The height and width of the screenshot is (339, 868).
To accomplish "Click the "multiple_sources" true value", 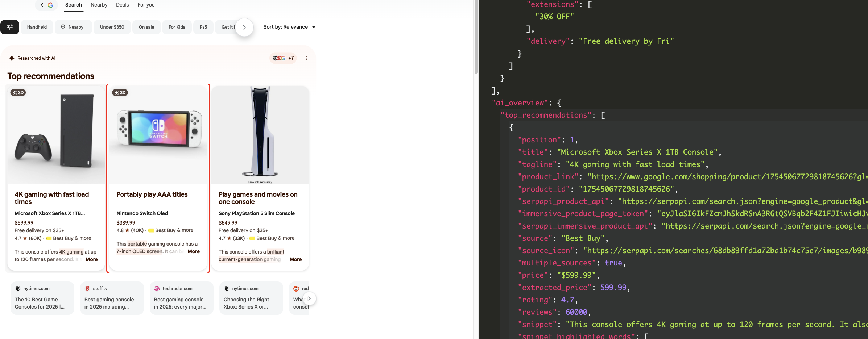I will tap(613, 263).
